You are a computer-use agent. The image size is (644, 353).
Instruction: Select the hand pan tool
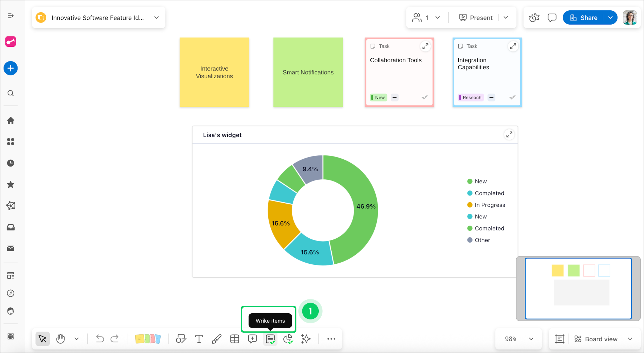click(60, 339)
